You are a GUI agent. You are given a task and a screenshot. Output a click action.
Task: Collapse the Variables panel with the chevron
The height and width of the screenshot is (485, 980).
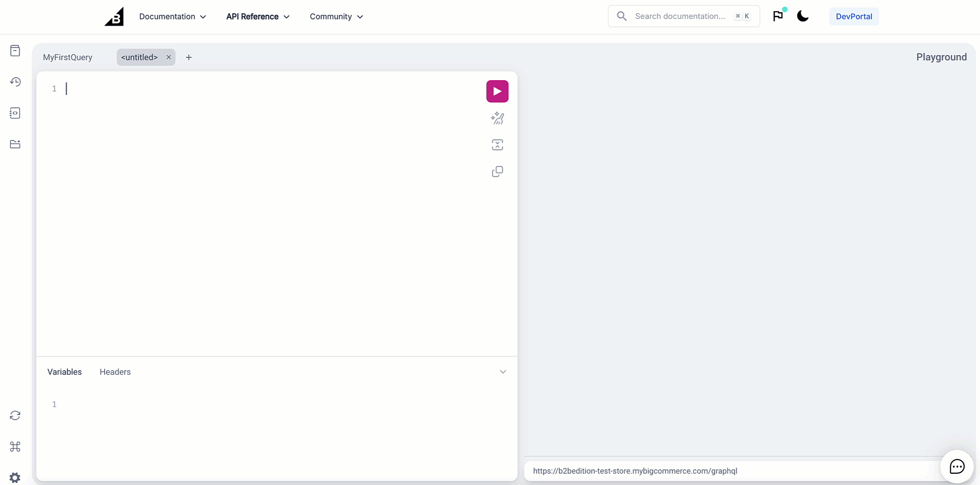pos(503,372)
